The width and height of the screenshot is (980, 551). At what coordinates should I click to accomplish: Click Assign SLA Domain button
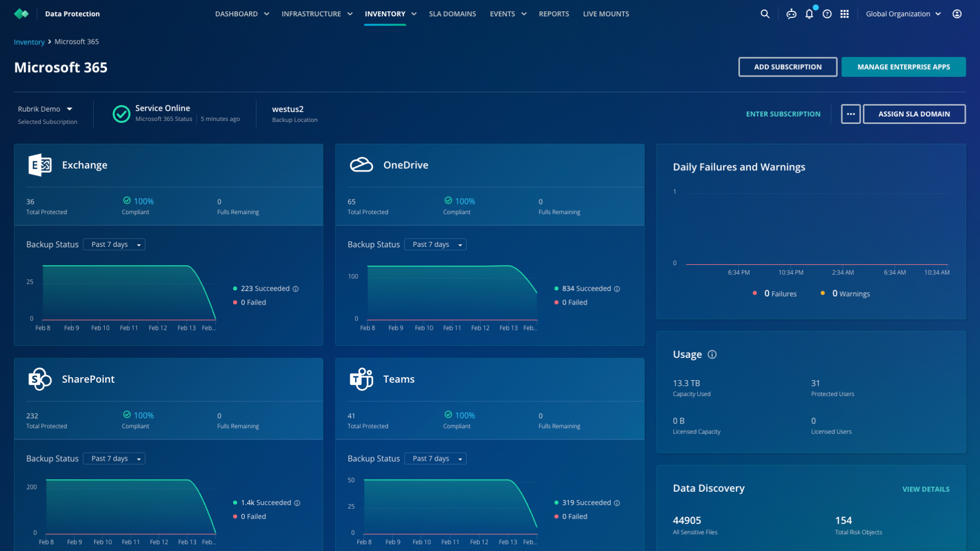[x=914, y=114]
